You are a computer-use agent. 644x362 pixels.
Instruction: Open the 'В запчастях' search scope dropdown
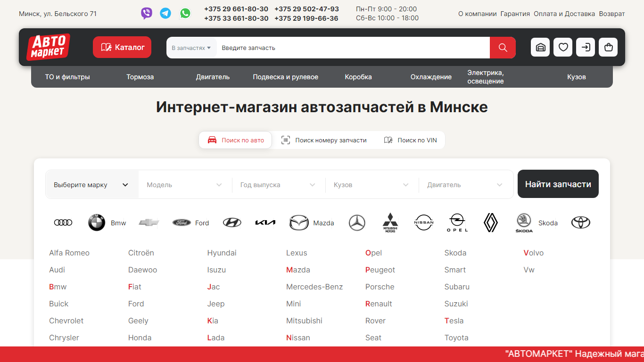[191, 48]
